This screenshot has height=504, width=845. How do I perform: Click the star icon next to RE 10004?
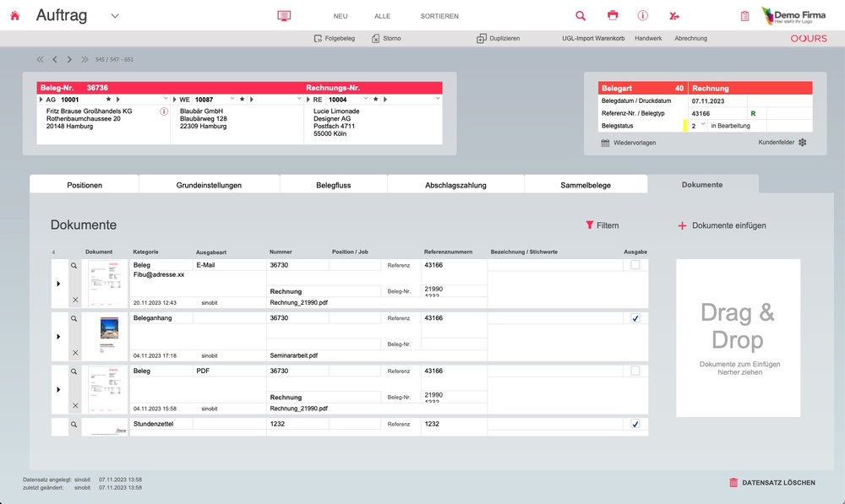click(x=376, y=99)
